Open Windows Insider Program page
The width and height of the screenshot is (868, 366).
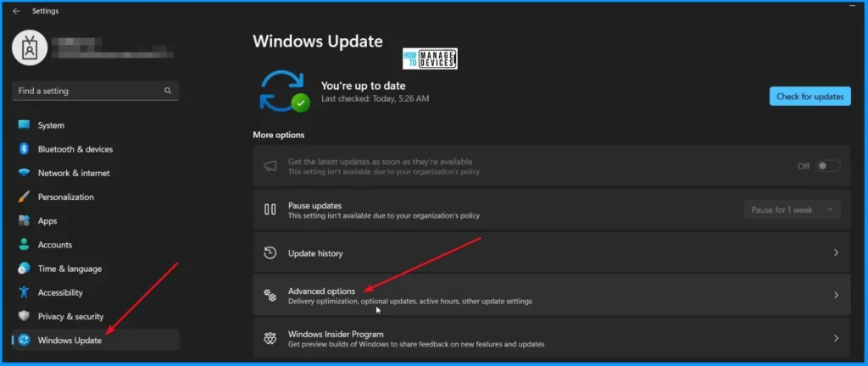click(551, 338)
